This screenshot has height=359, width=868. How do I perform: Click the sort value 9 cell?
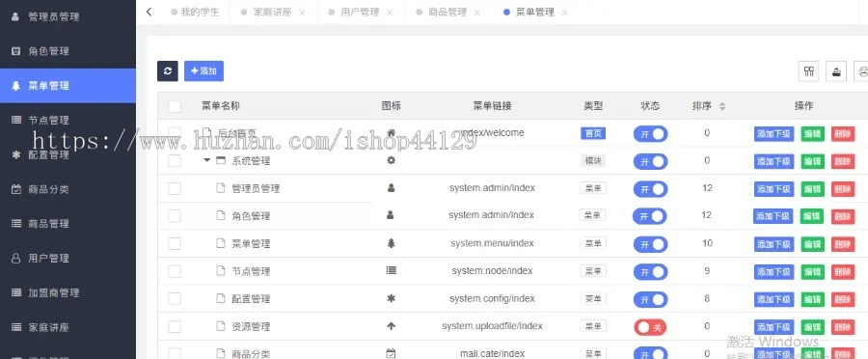[707, 270]
